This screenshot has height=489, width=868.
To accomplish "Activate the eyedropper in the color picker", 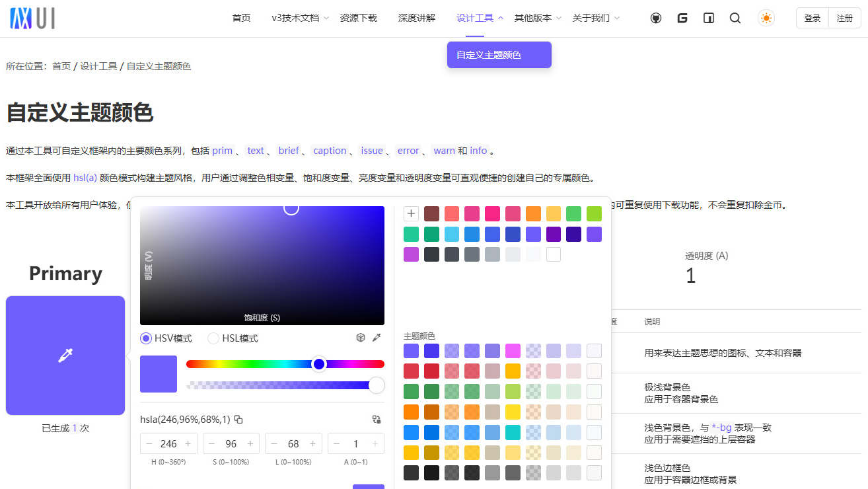I will pyautogui.click(x=377, y=337).
